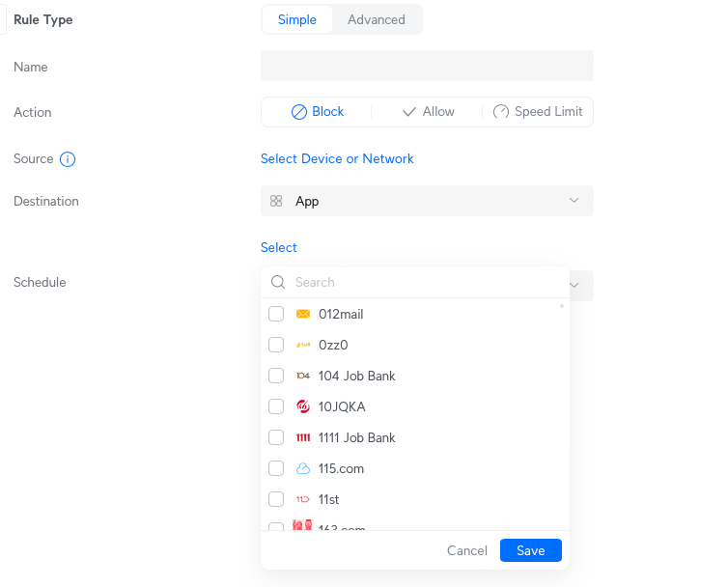Click the 11st logo icon

tap(303, 499)
